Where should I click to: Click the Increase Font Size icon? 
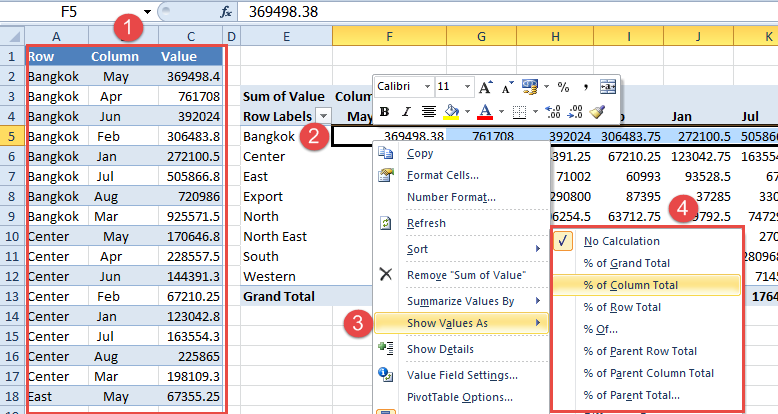(x=486, y=87)
